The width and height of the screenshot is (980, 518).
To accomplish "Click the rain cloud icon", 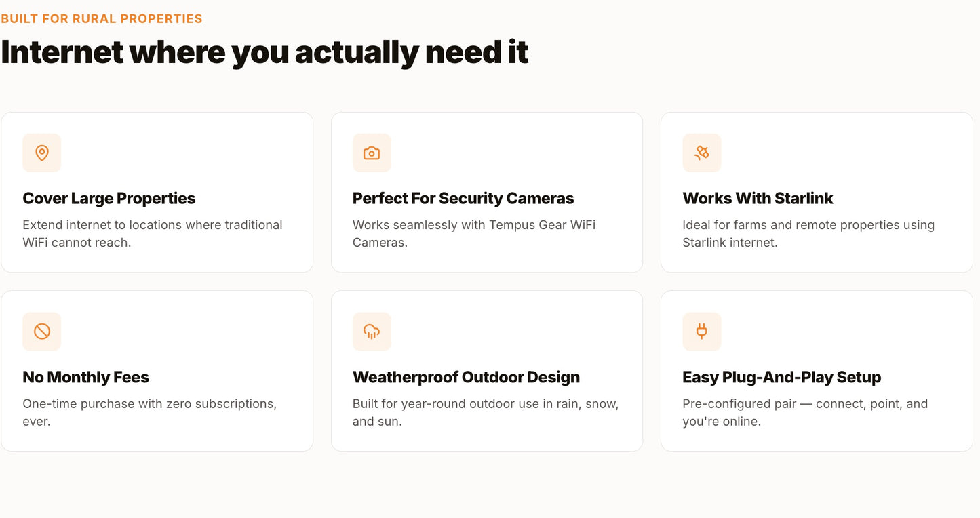I will tap(372, 332).
